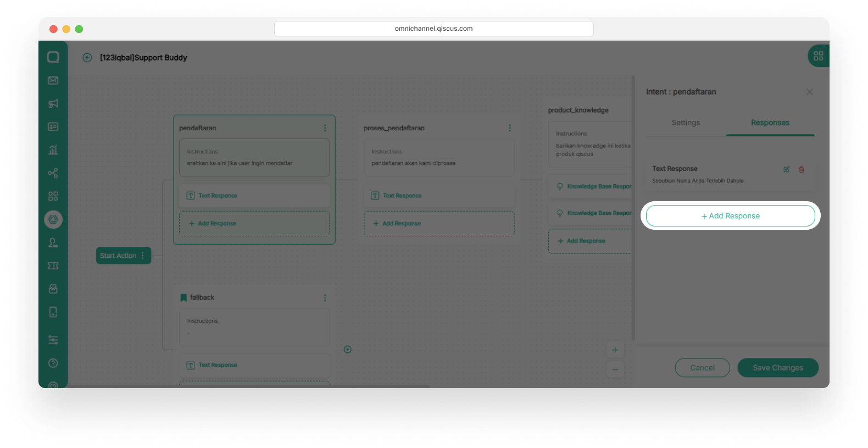Delete the Text Response in side panel

tap(802, 169)
